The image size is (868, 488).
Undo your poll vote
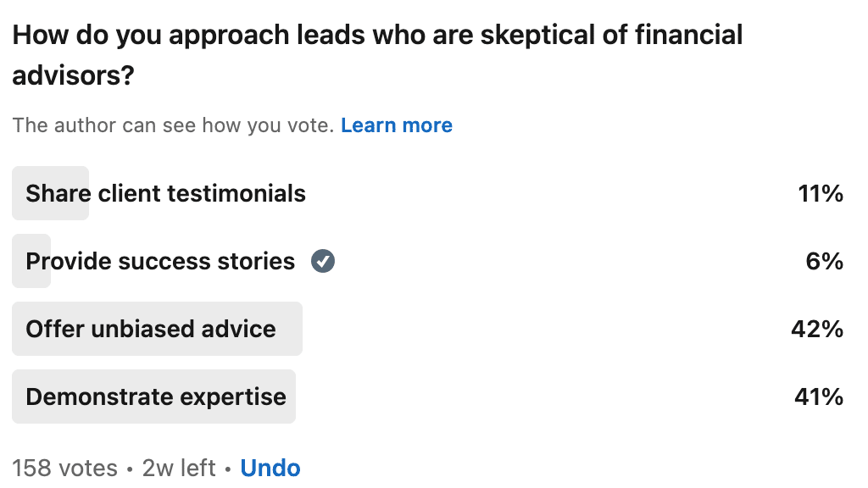270,468
